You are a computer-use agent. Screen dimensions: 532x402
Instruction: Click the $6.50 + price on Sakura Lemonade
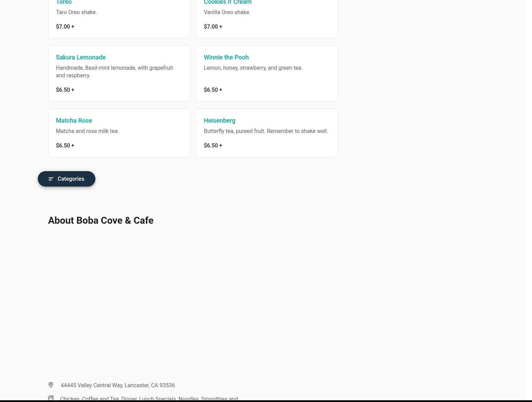pyautogui.click(x=65, y=90)
